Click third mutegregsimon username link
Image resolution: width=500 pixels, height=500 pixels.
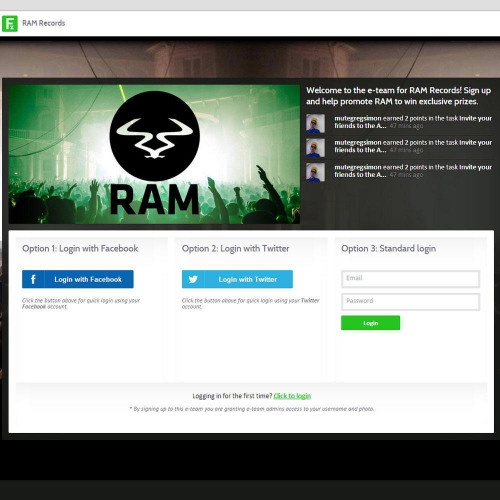[358, 167]
